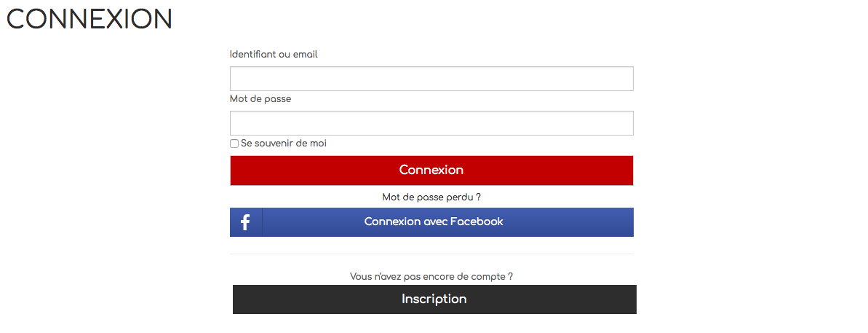Screen dimensions: 868x333
Task: Tick the "Se souvenir de moi" checkbox
Action: coord(234,144)
